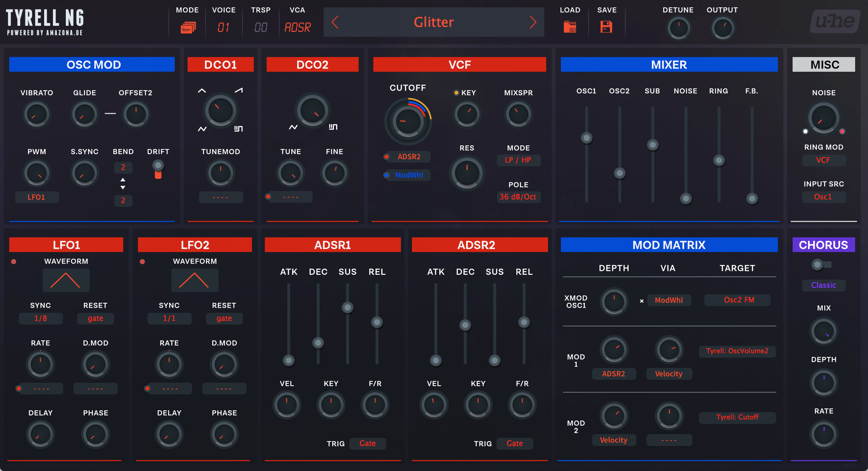
Task: Select DCO2 pulse waveform icon
Action: (x=333, y=127)
